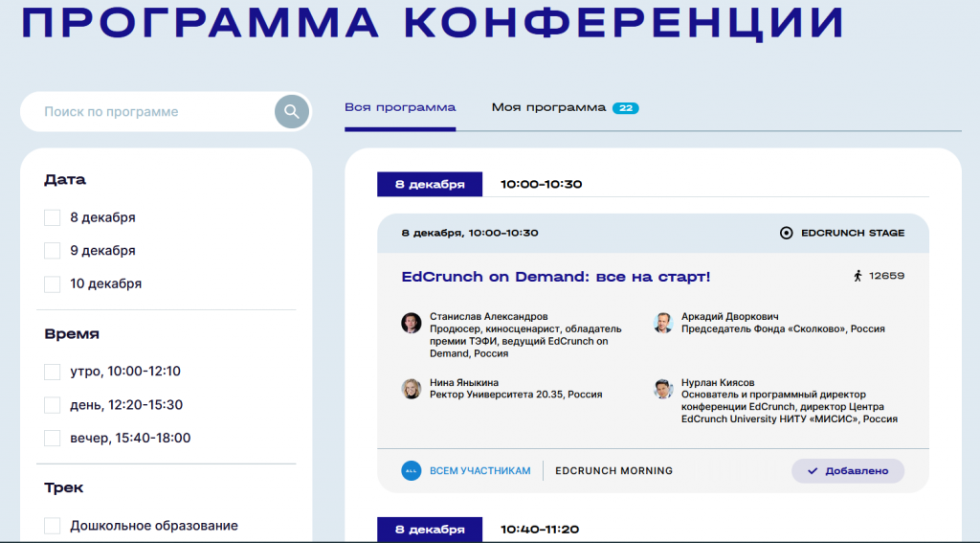The height and width of the screenshot is (543, 980).
Task: Enable the 'утро, 10:00-12:10' time filter
Action: [x=53, y=372]
